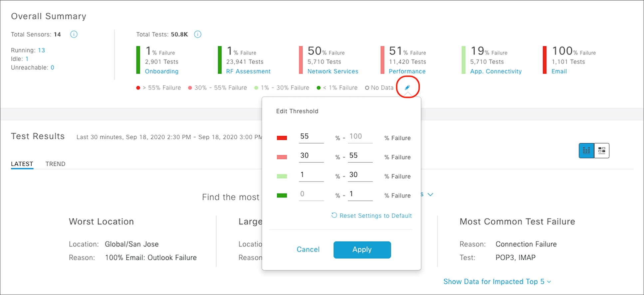Click the 1% - 30% Failure legend entry
This screenshot has height=295, width=644.
click(282, 88)
